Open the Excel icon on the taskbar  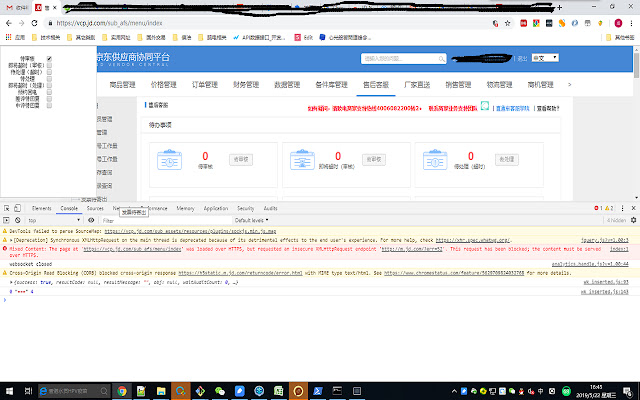click(x=278, y=391)
